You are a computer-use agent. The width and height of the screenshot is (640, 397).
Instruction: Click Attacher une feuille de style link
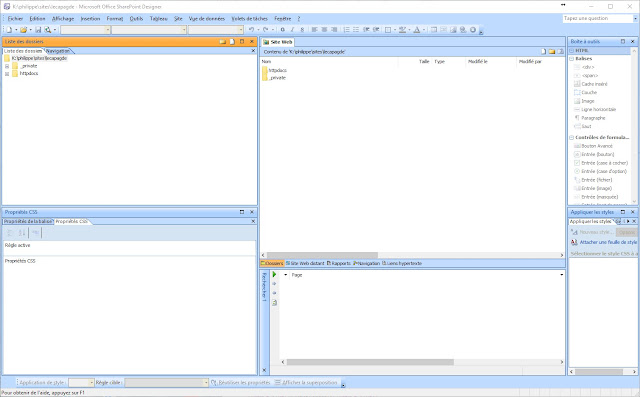coord(608,242)
